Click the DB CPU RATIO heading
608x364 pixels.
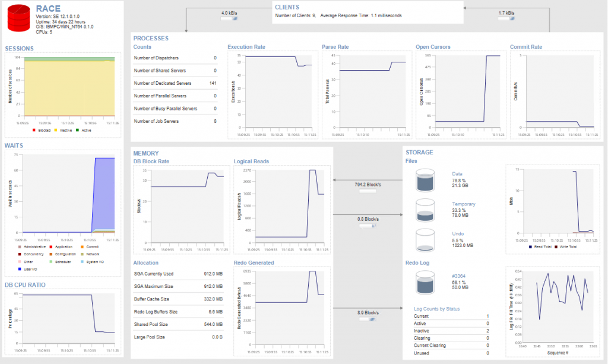(x=25, y=285)
